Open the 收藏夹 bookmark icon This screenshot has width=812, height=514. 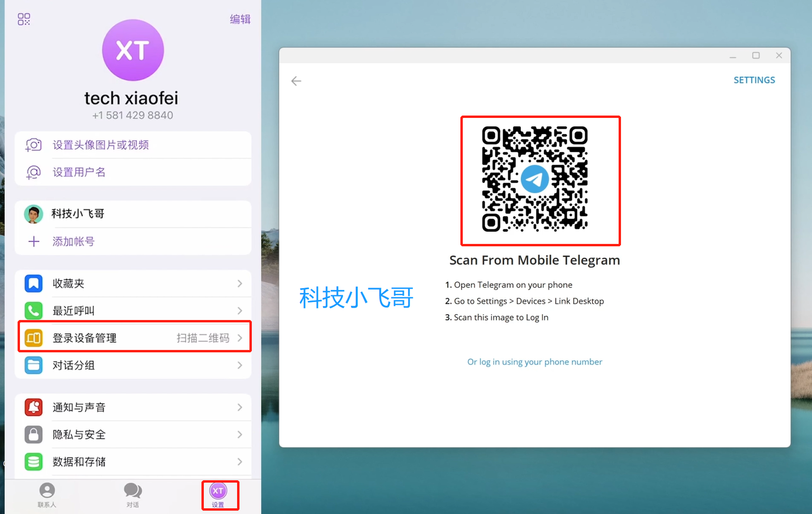pos(34,283)
